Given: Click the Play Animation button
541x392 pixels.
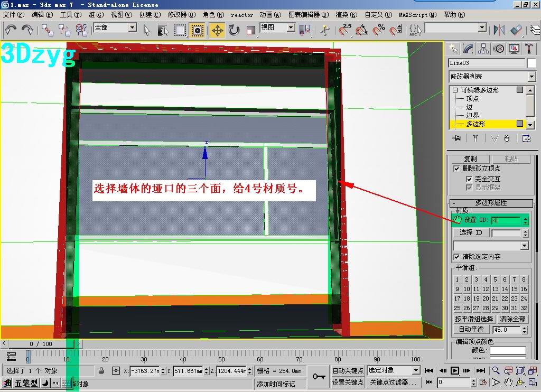Looking at the screenshot, I should point(454,370).
